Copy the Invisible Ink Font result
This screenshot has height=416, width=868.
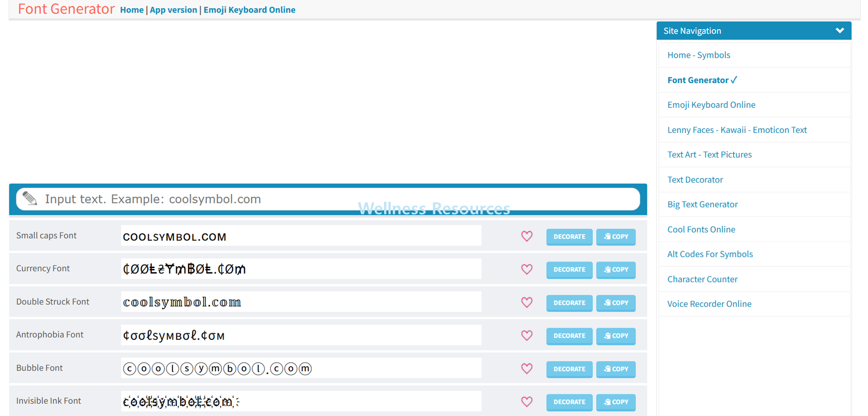pyautogui.click(x=616, y=402)
